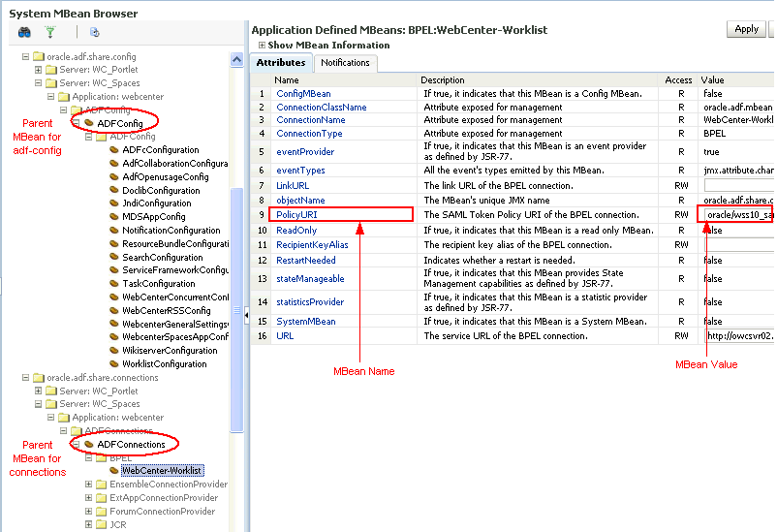The image size is (777, 532).
Task: Select the ADFConnections MBean tree node
Action: click(x=131, y=444)
